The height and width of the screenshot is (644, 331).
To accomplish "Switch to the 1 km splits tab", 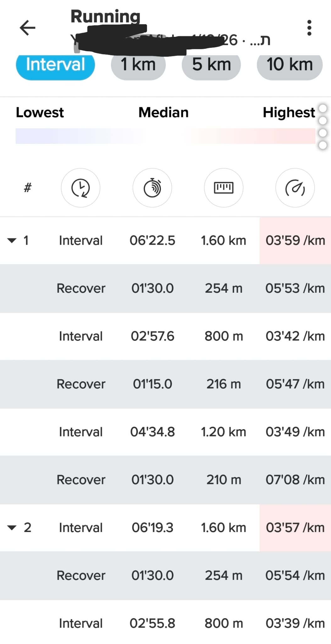I will [x=138, y=65].
